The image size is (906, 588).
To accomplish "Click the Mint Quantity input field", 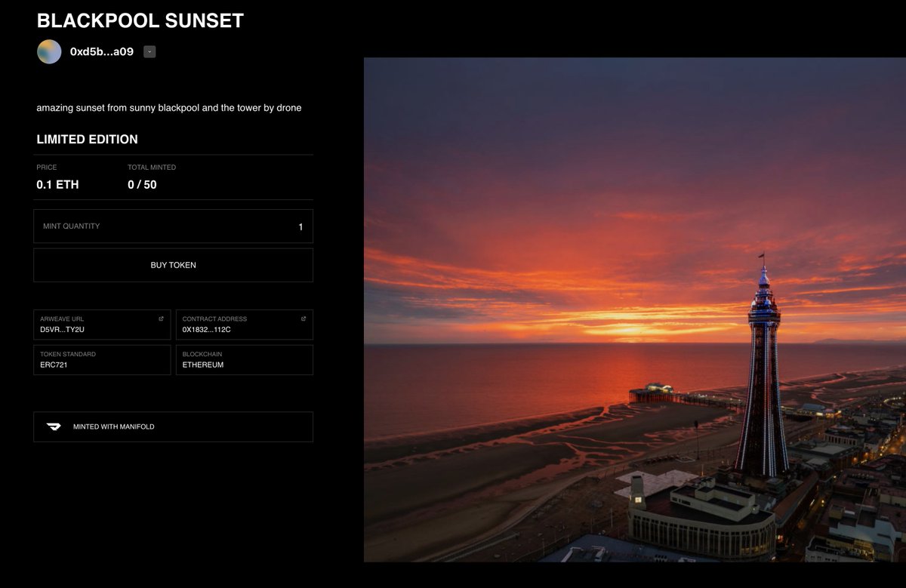I will pos(173,226).
